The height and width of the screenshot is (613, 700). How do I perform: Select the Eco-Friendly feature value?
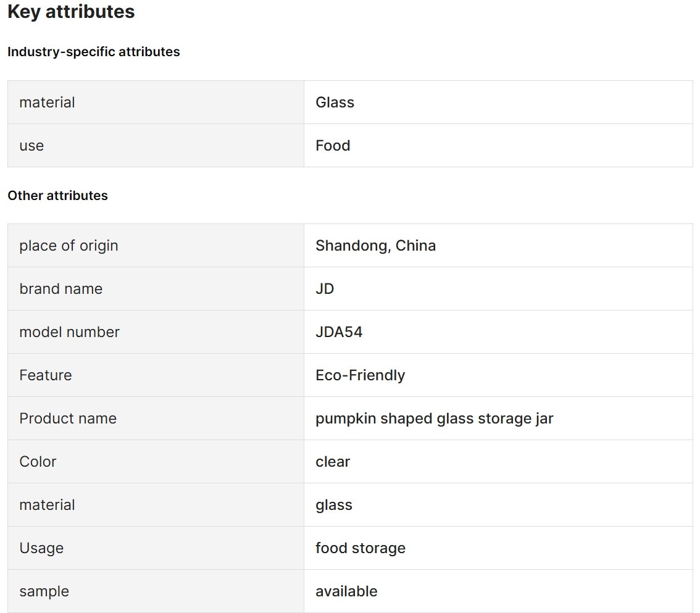pos(360,375)
